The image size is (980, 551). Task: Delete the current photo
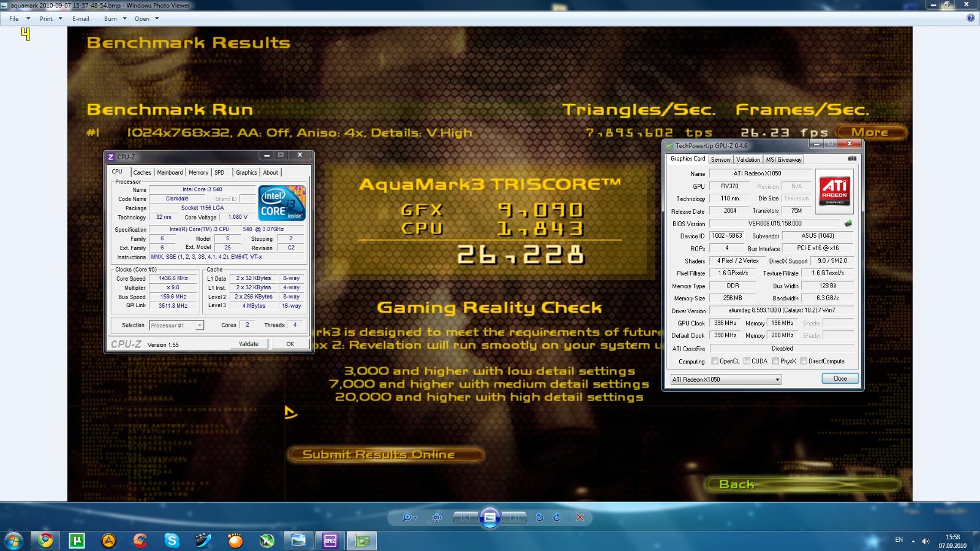point(580,517)
